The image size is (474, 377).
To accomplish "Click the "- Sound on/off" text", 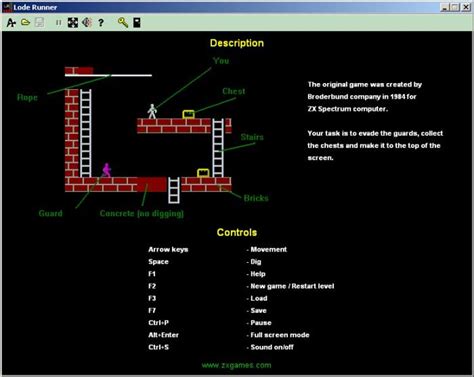I will (x=270, y=347).
